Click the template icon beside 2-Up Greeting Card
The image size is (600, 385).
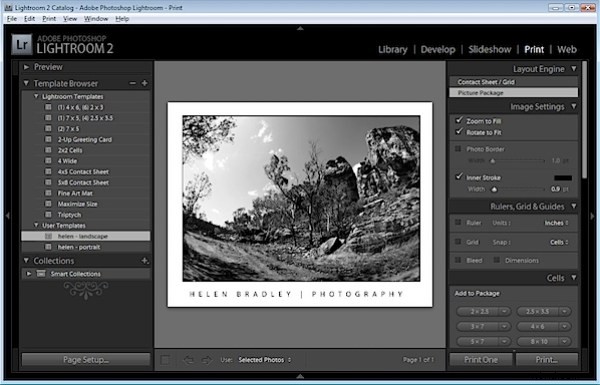point(48,139)
